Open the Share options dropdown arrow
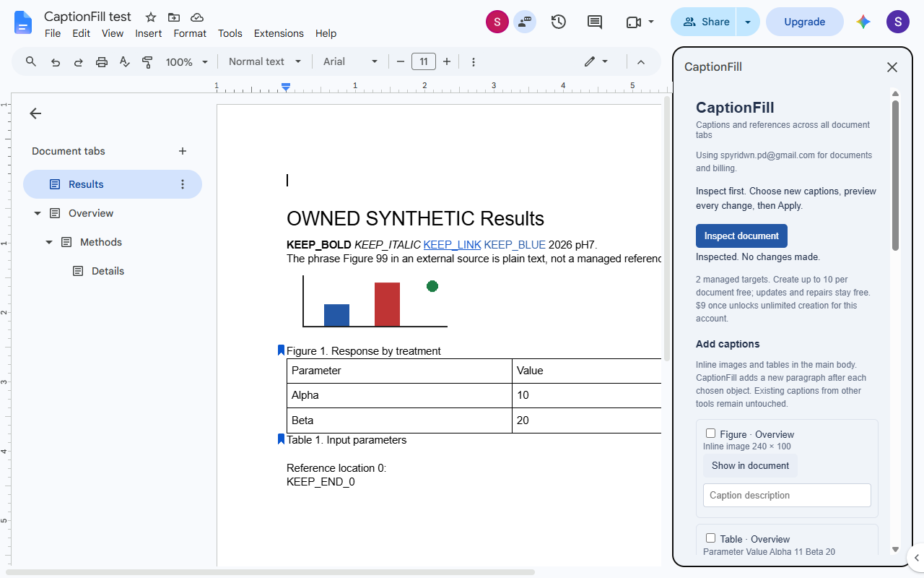The height and width of the screenshot is (578, 924). tap(748, 22)
